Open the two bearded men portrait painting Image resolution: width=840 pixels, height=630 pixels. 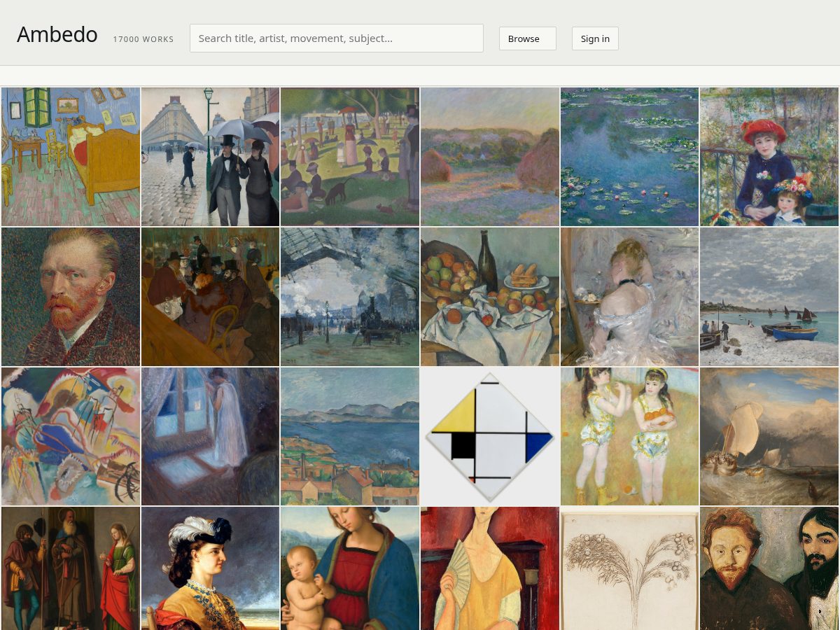pos(770,568)
